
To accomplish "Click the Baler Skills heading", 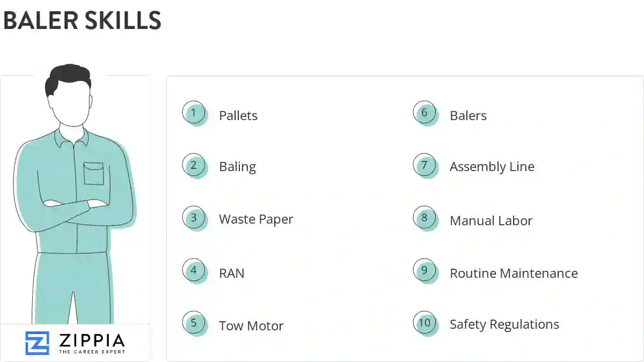I will pyautogui.click(x=82, y=20).
